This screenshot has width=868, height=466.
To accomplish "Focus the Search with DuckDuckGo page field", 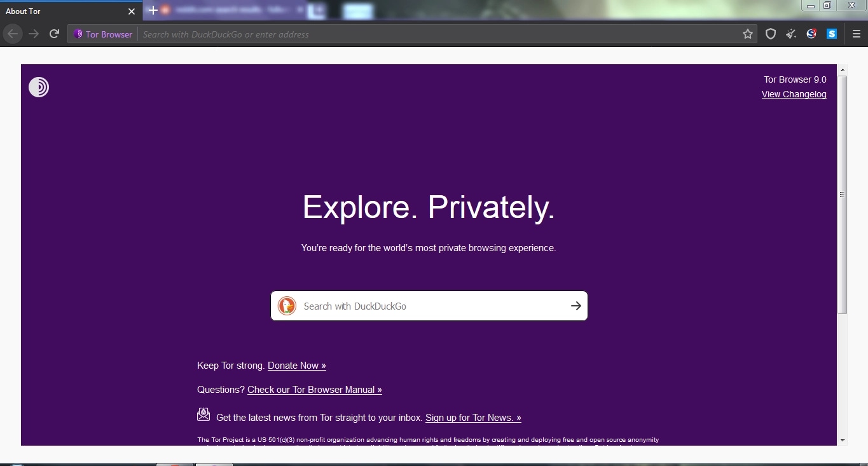I will click(x=429, y=306).
